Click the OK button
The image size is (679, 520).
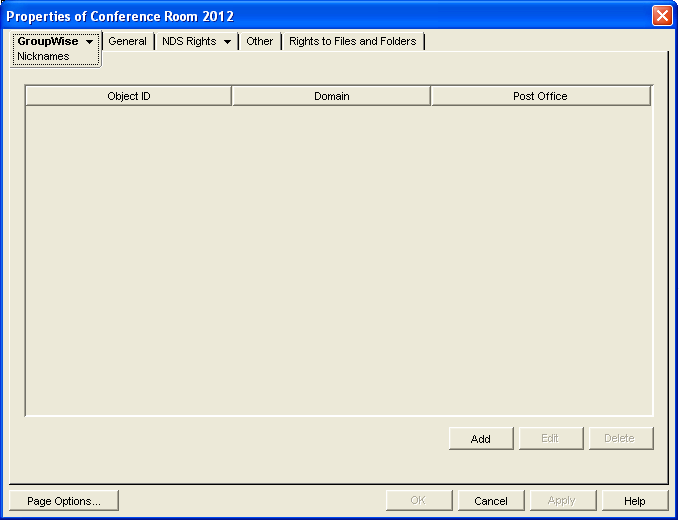419,501
